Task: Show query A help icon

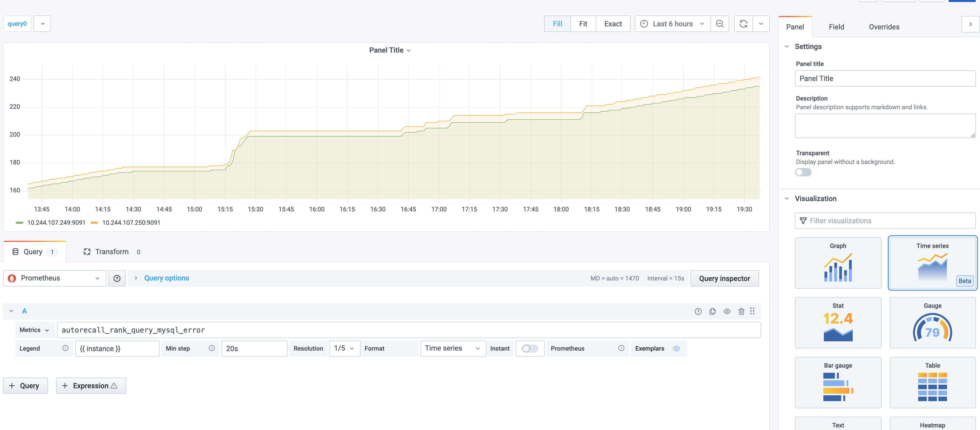Action: [698, 311]
